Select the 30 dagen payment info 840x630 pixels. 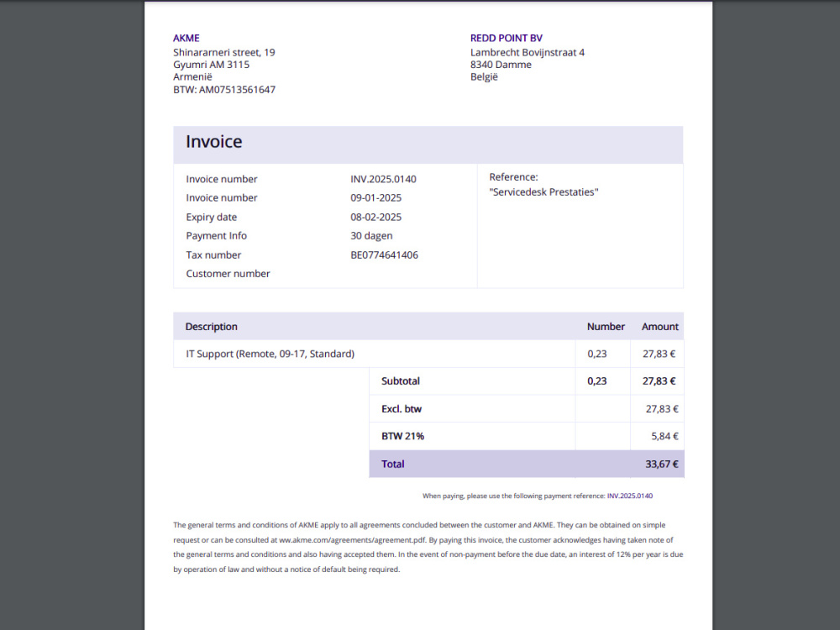(371, 236)
